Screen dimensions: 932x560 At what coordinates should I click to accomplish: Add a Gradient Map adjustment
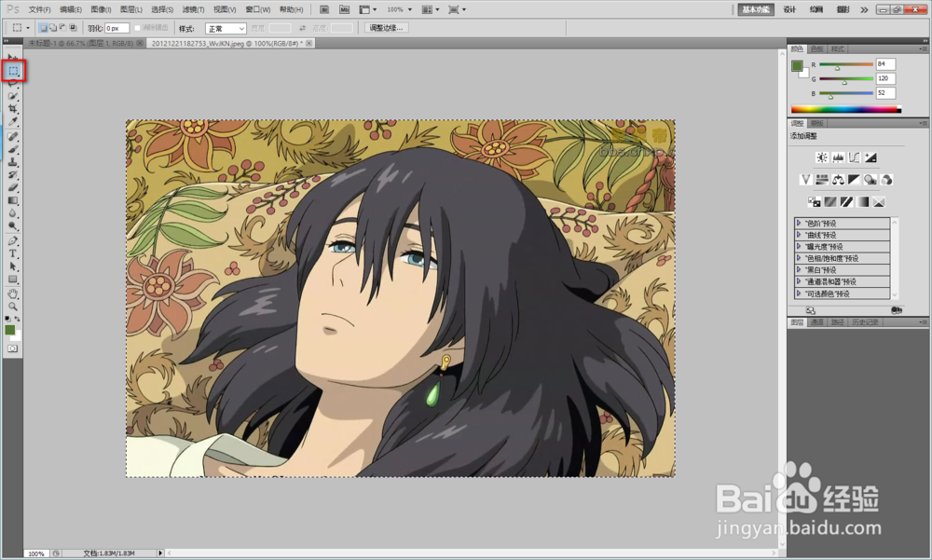click(x=862, y=202)
